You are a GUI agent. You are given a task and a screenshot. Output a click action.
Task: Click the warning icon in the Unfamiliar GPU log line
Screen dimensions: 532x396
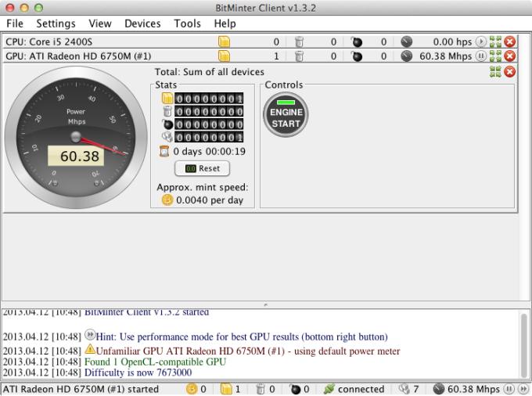point(90,349)
